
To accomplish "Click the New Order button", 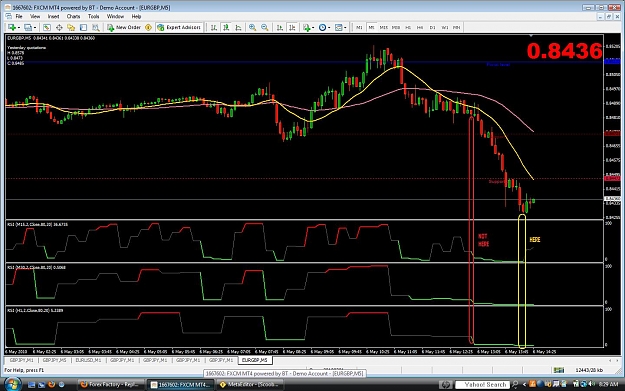I will point(124,28).
